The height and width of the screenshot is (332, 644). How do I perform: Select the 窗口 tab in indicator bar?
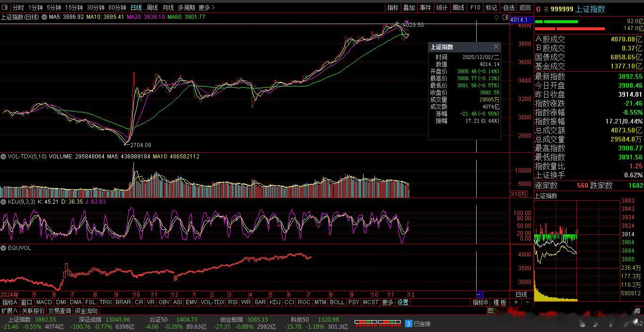pyautogui.click(x=26, y=302)
